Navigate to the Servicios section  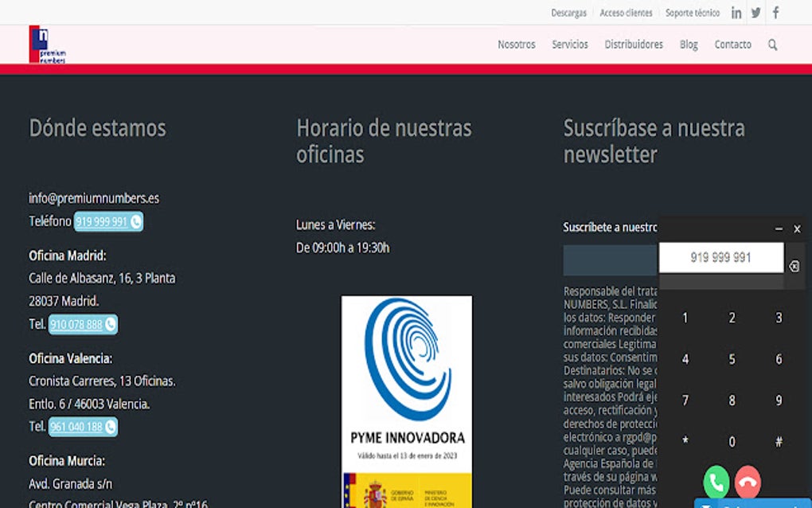(x=569, y=45)
